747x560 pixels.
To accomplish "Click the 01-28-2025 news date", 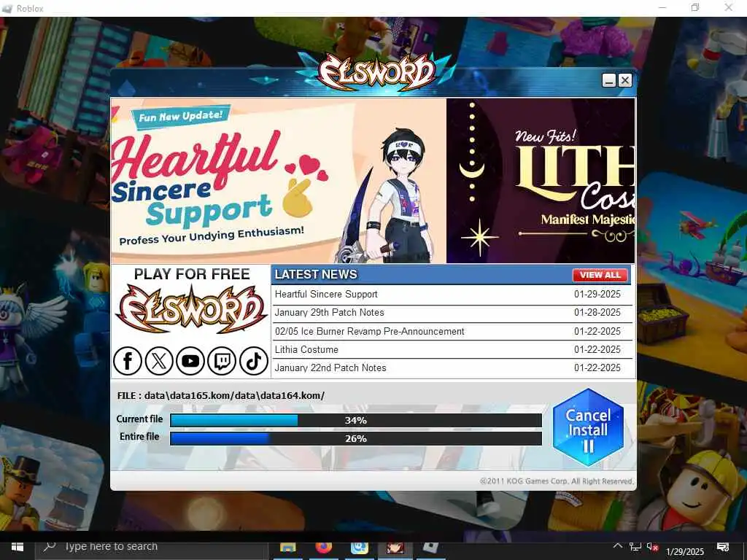I will 597,312.
